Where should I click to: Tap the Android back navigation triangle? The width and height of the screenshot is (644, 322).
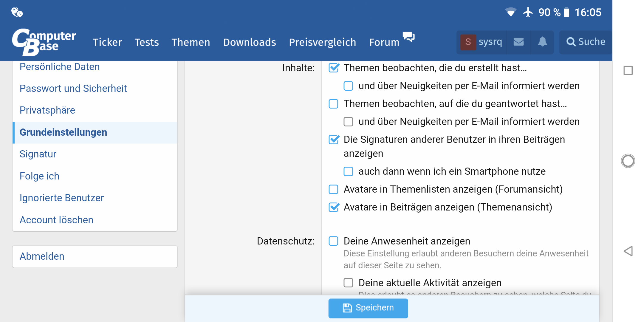click(x=628, y=251)
